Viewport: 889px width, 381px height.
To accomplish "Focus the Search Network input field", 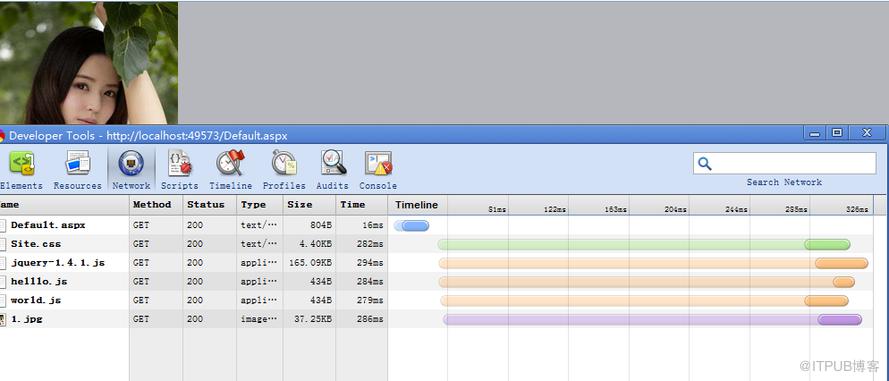I will pyautogui.click(x=784, y=163).
